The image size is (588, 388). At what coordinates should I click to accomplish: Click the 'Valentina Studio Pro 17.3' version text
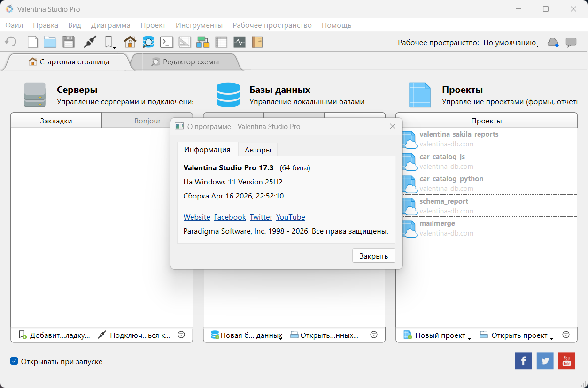click(228, 167)
